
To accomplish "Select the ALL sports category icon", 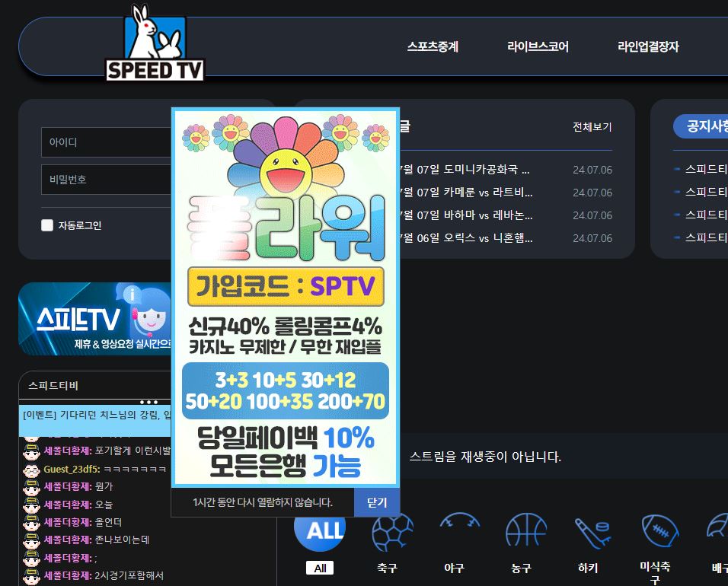I will coord(320,533).
